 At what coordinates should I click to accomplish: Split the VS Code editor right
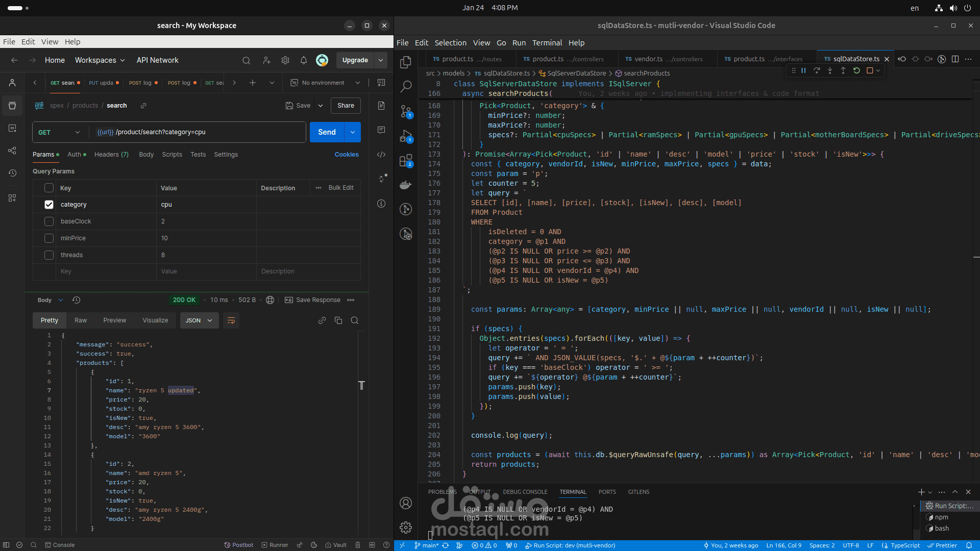click(x=955, y=59)
